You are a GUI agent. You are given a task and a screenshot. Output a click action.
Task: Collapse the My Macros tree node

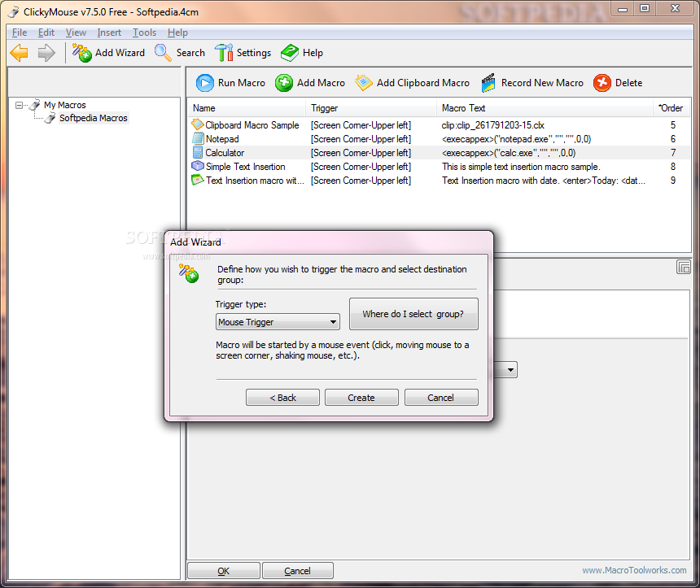click(x=20, y=105)
